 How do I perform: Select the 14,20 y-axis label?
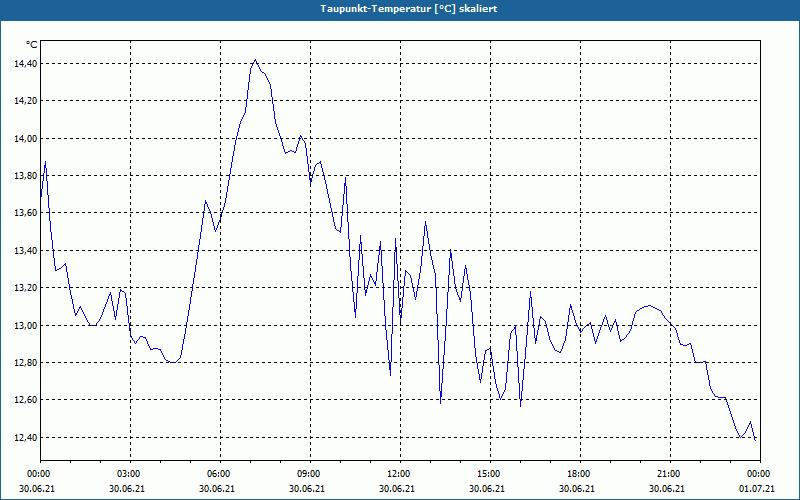pyautogui.click(x=25, y=101)
